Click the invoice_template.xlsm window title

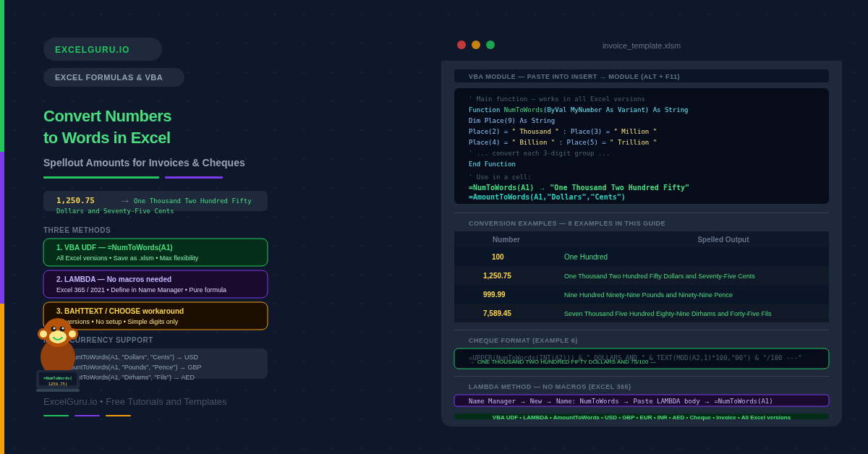641,46
